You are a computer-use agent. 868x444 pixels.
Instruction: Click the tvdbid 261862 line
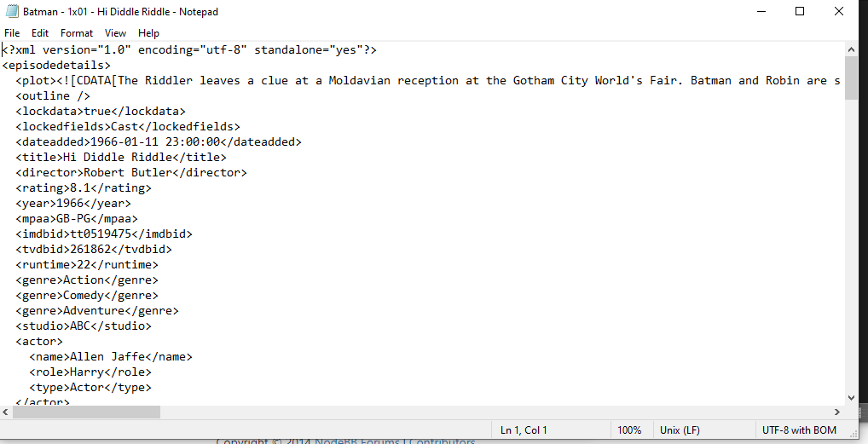[94, 250]
